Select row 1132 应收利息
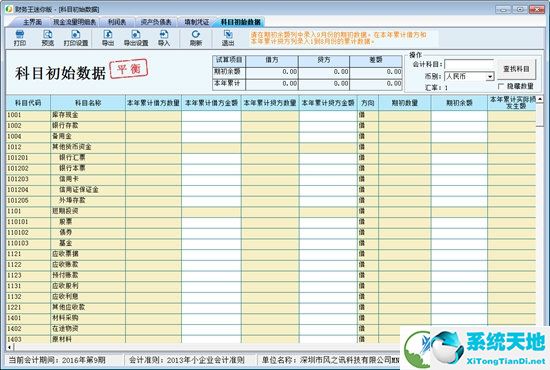550x370 pixels. pyautogui.click(x=271, y=297)
